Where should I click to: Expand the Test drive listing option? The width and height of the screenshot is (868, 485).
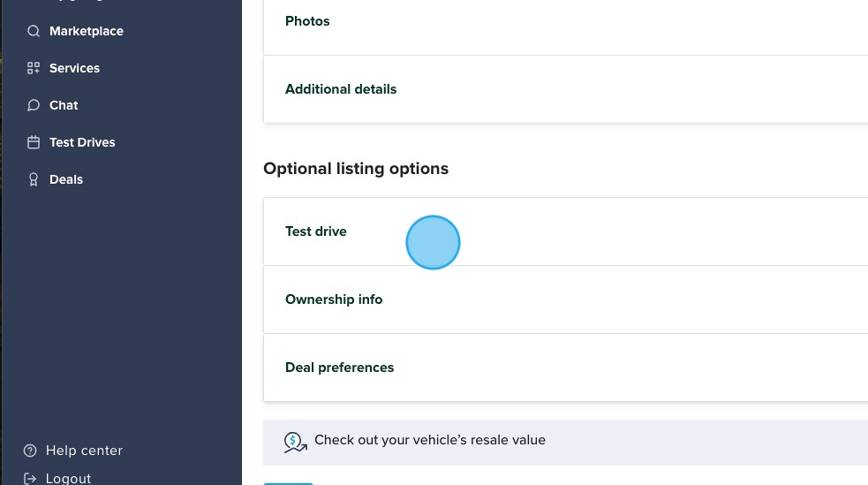tap(316, 231)
